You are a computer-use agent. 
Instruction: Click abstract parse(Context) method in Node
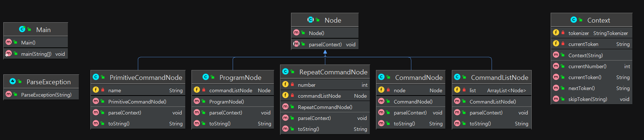(x=325, y=44)
